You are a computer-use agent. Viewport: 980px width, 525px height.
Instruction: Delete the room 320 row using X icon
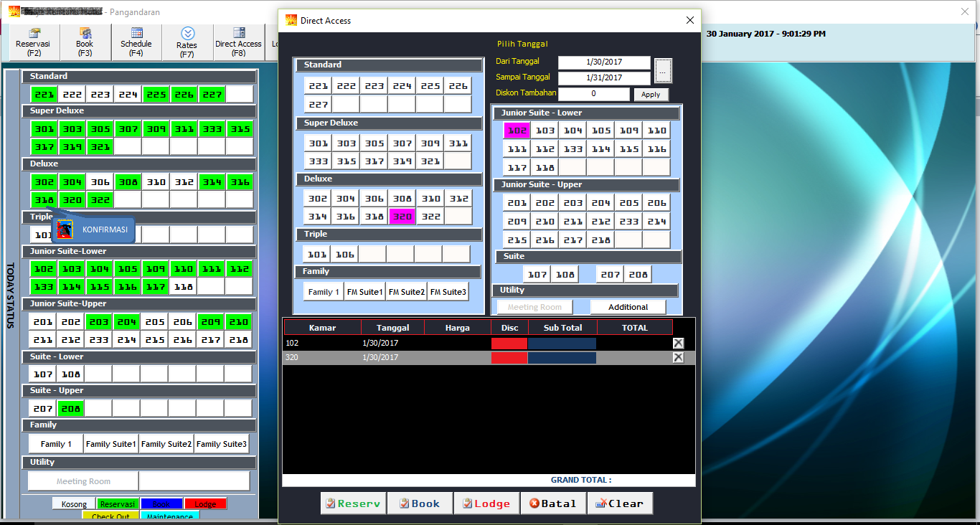pyautogui.click(x=678, y=357)
